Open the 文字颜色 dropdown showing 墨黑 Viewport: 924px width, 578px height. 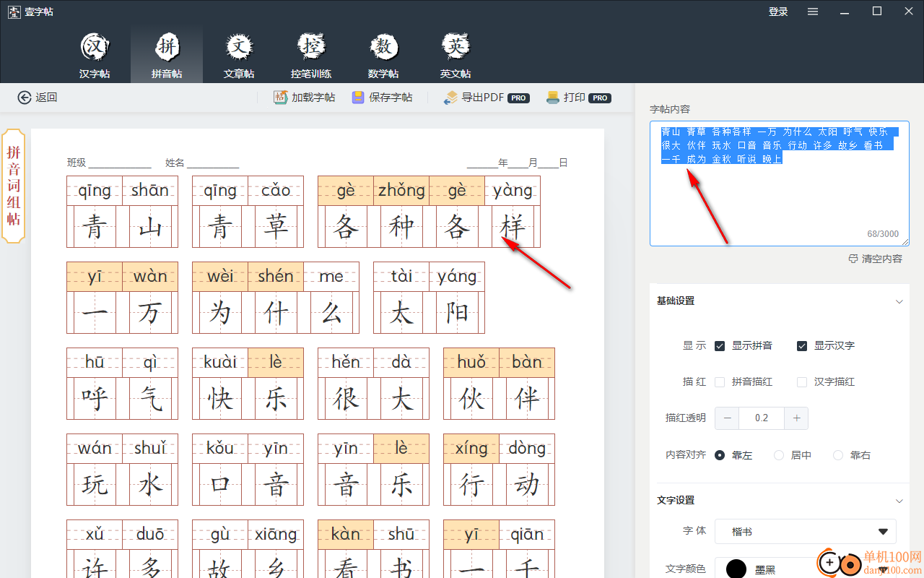click(x=806, y=568)
